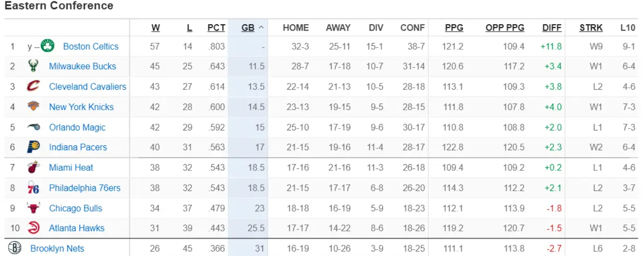This screenshot has height=256, width=644.
Task: Click the Atlanta Hawks logo icon
Action: tap(33, 228)
